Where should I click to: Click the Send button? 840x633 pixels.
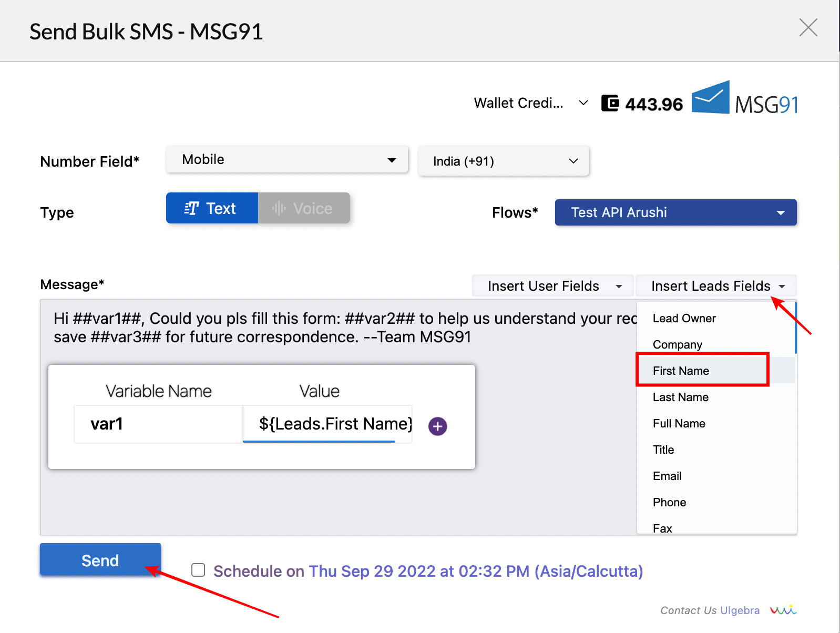coord(100,560)
